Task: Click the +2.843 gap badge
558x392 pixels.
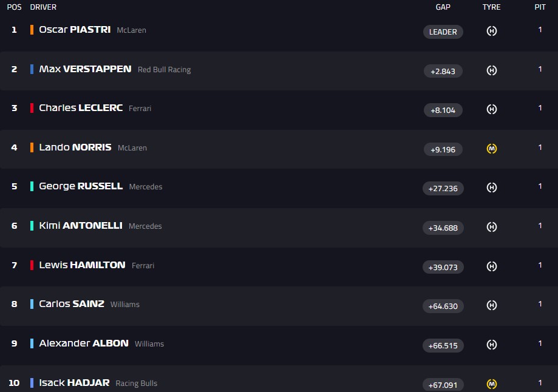Action: 443,71
